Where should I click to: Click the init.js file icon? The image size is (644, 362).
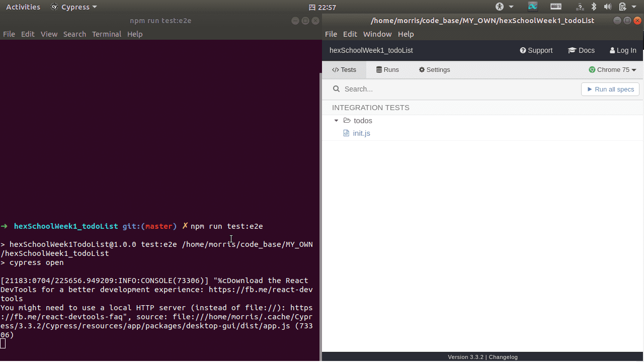click(346, 133)
